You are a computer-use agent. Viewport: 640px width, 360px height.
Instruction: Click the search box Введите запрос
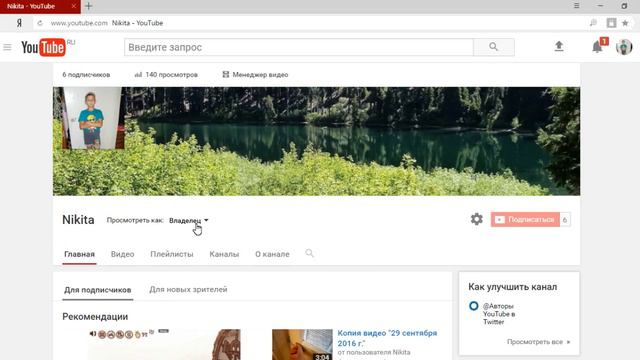(x=299, y=47)
